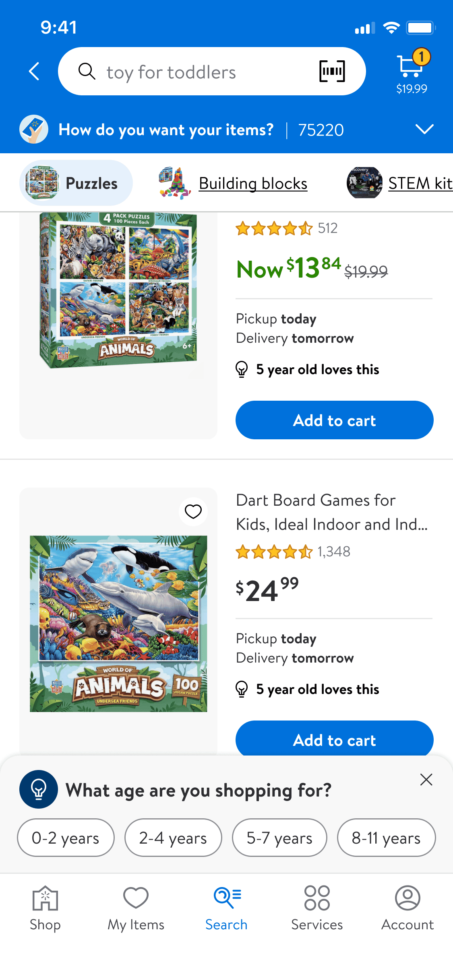Image resolution: width=453 pixels, height=980 pixels.
Task: Expand the delivery options chevron
Action: [424, 130]
